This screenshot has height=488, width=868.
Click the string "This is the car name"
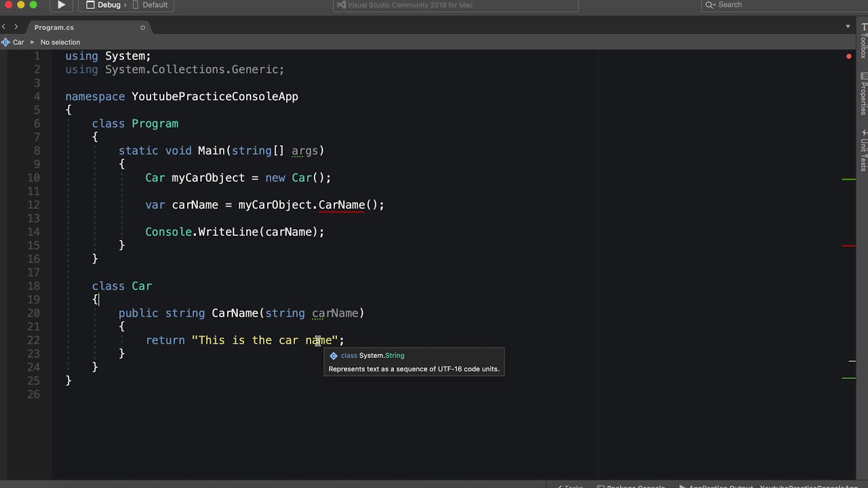point(264,340)
